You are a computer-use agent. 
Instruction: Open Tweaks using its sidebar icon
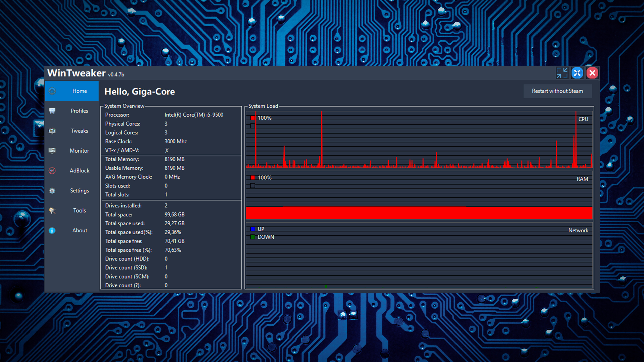(52, 131)
